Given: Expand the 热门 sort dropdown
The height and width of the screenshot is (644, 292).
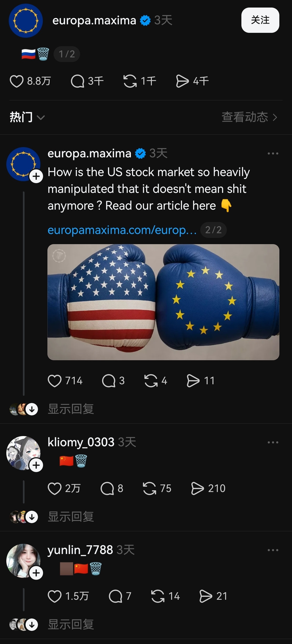Looking at the screenshot, I should (27, 117).
